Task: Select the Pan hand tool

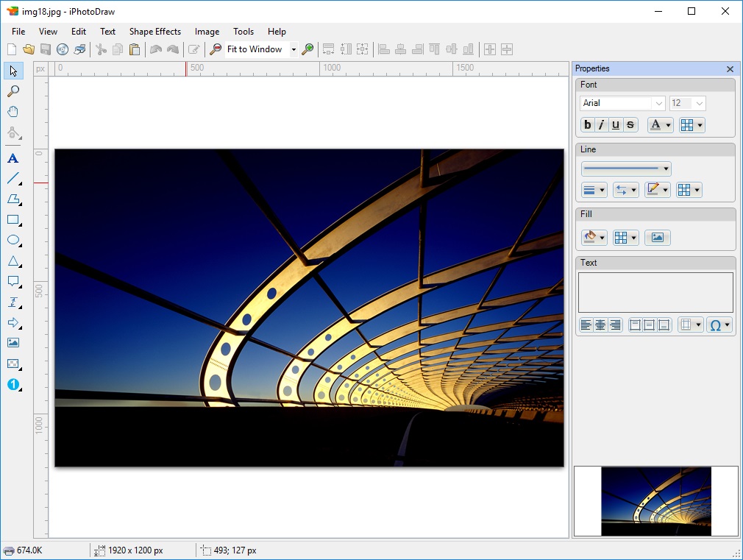Action: coord(13,111)
